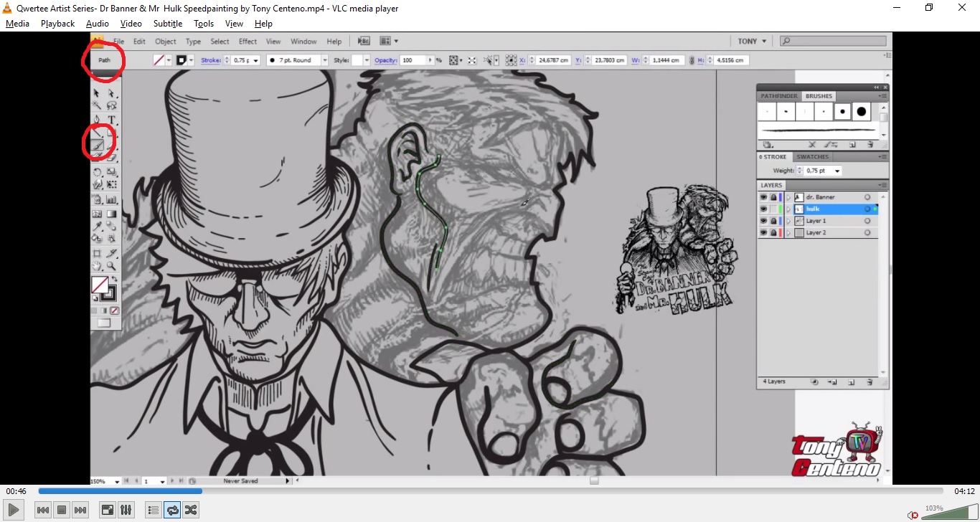Select the Gradient tool
This screenshot has height=522, width=980.
click(x=111, y=214)
